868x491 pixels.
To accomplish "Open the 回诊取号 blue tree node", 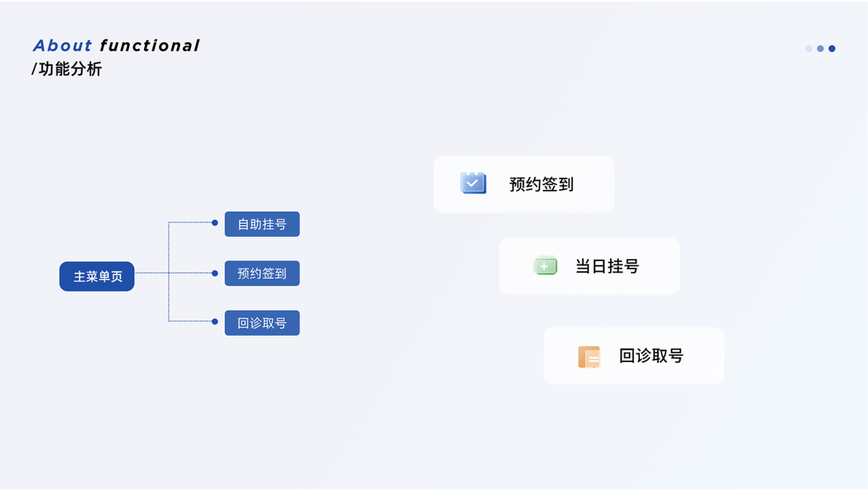I will [262, 323].
